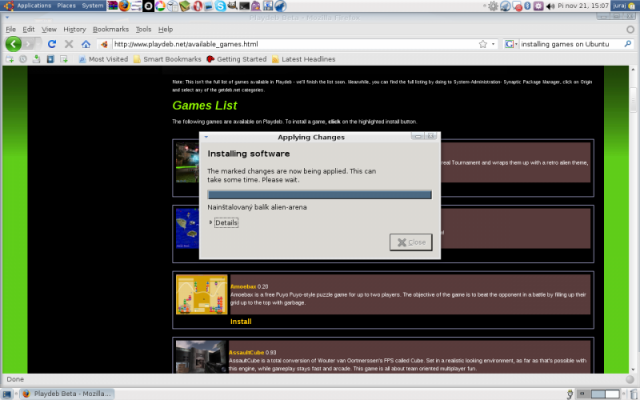Open the Help menu

165,29
